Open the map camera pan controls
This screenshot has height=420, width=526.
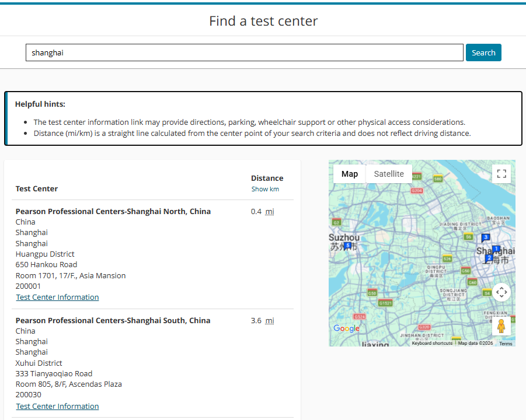pyautogui.click(x=501, y=292)
